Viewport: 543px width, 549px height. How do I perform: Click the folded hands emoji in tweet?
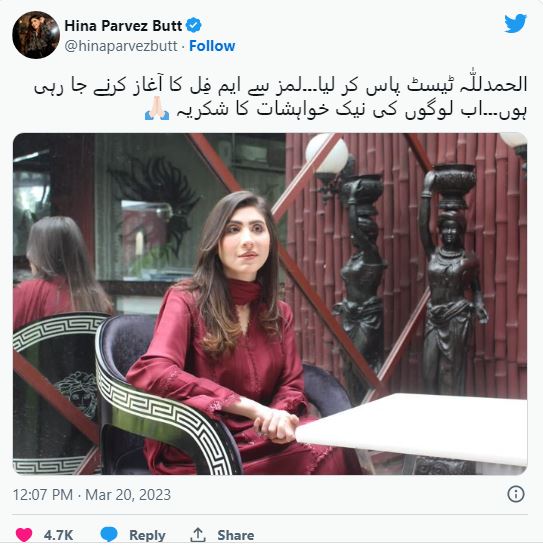[157, 109]
